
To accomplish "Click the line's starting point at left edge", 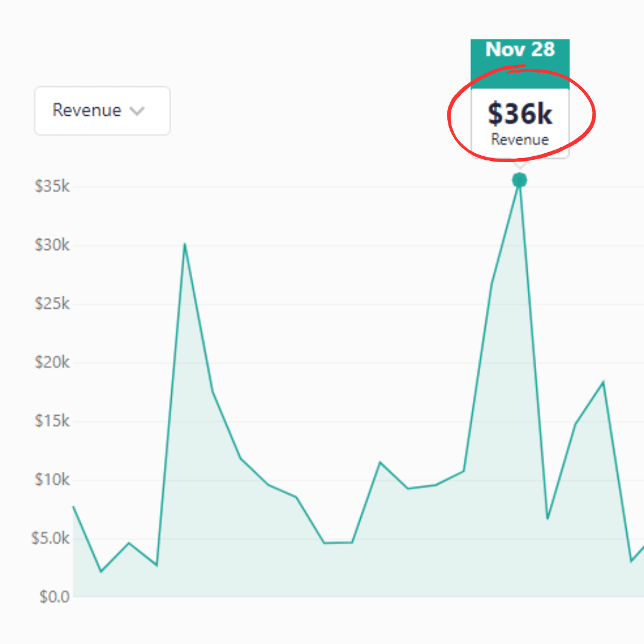I will [x=73, y=506].
